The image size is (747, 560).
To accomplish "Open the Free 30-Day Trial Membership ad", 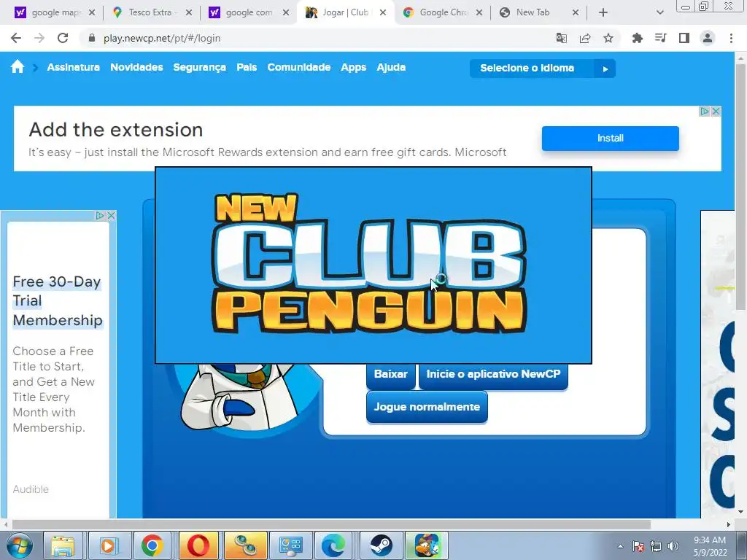I will (58, 301).
